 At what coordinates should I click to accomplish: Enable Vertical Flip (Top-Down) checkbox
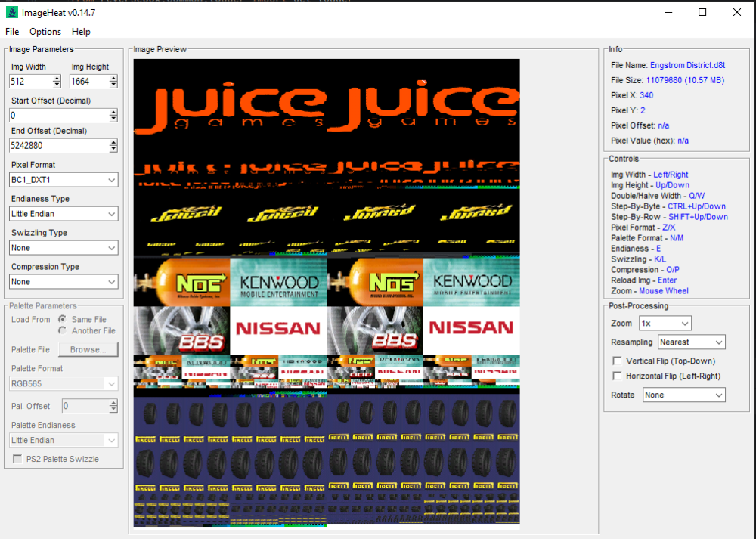(618, 361)
